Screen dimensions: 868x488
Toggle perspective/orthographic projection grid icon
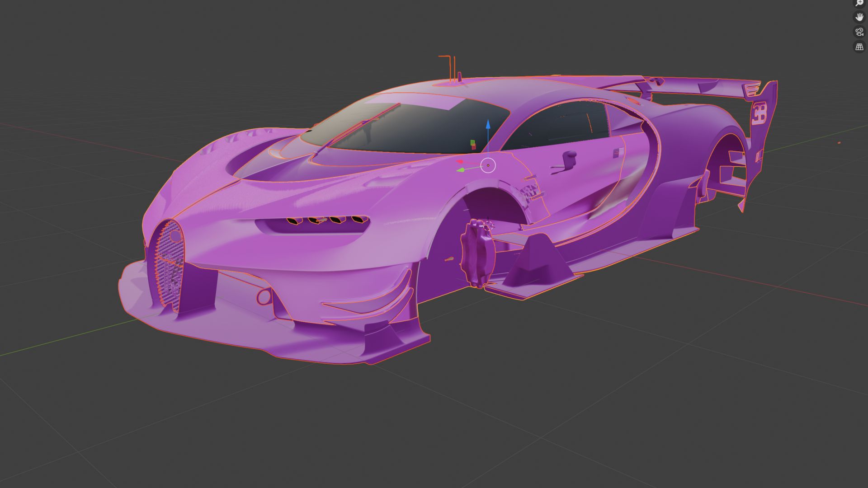[859, 47]
